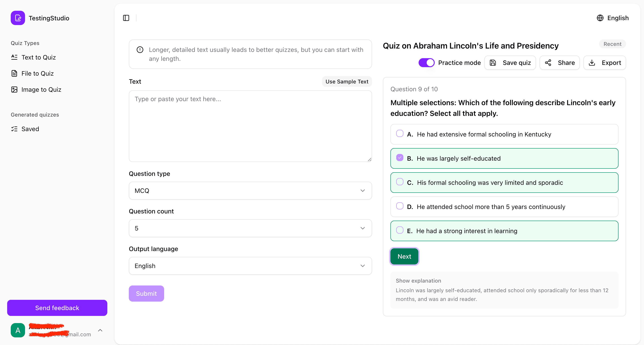Change the Question count value
This screenshot has height=345, width=644.
click(x=250, y=228)
